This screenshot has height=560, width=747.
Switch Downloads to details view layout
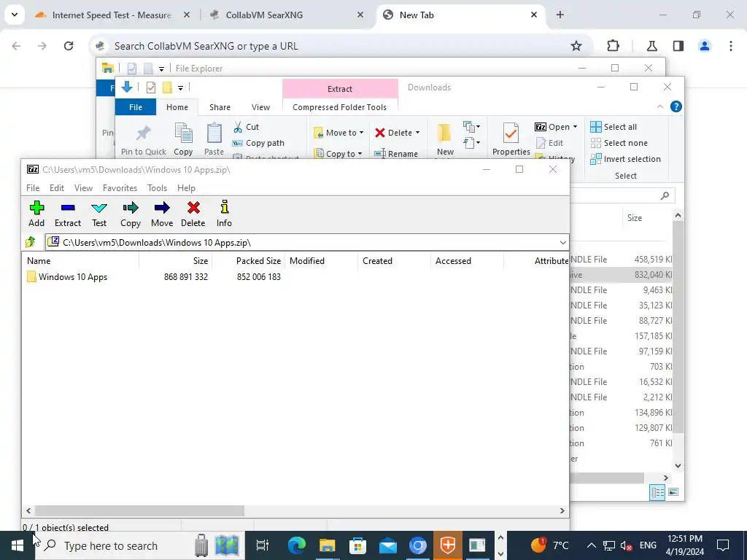(x=657, y=492)
